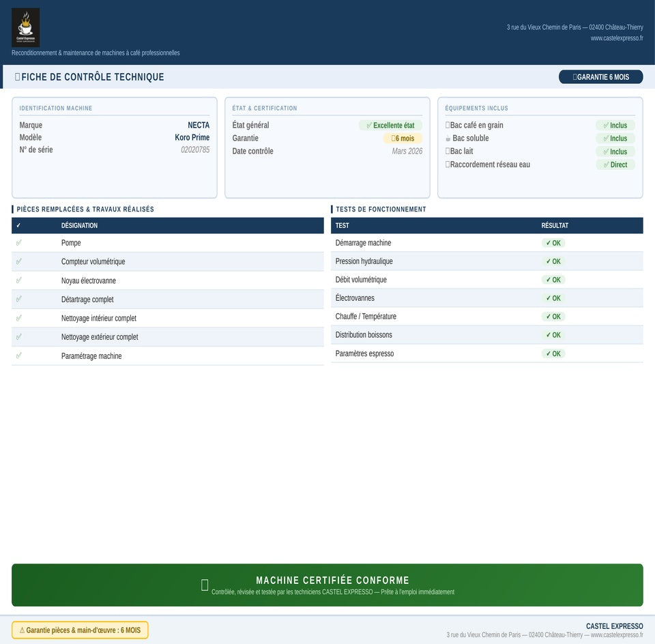Click the OK result for Démarrage machine
Screen dimensions: 655x644
(553, 243)
